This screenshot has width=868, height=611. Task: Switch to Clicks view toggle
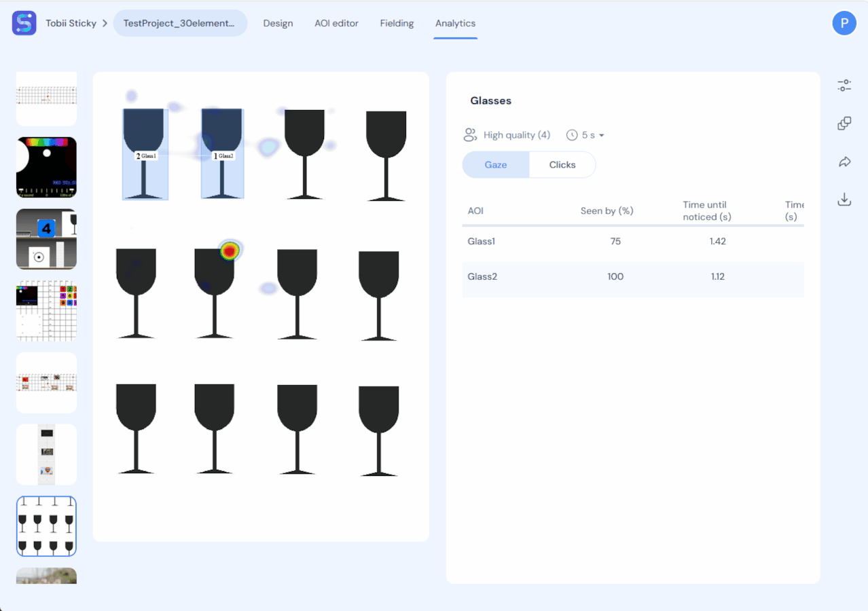(562, 165)
